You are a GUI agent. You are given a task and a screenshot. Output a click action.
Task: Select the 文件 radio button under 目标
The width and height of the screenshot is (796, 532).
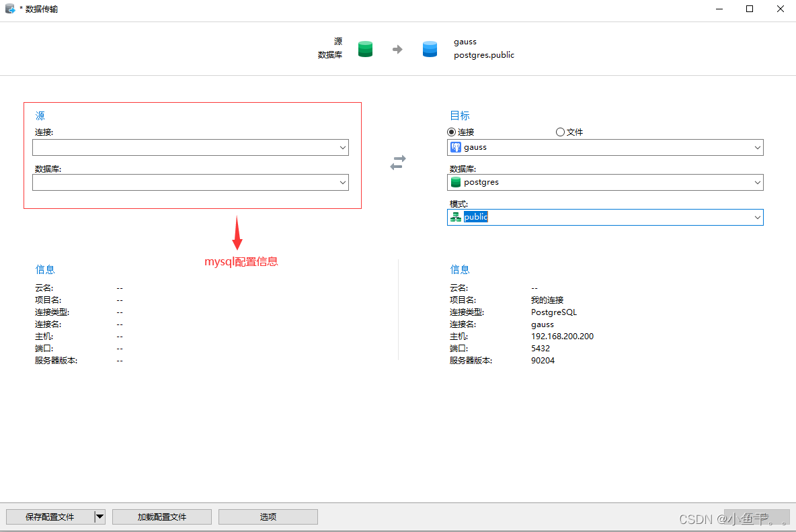[560, 132]
